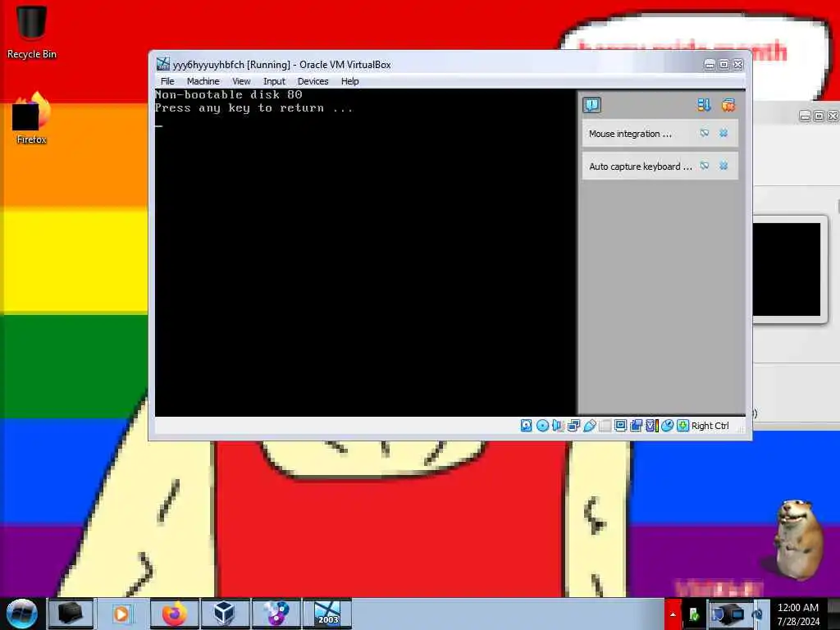Viewport: 840px width, 630px height.
Task: Click the display status bar indicator
Action: tap(620, 426)
